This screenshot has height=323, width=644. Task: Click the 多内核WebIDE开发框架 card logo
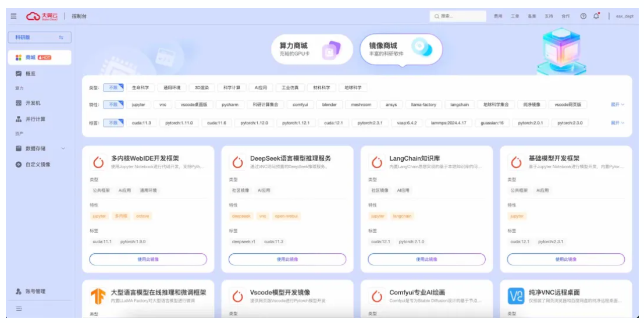tap(98, 162)
